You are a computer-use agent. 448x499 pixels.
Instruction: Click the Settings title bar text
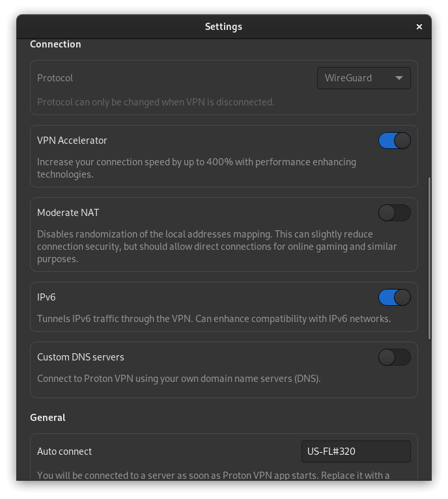tap(223, 27)
